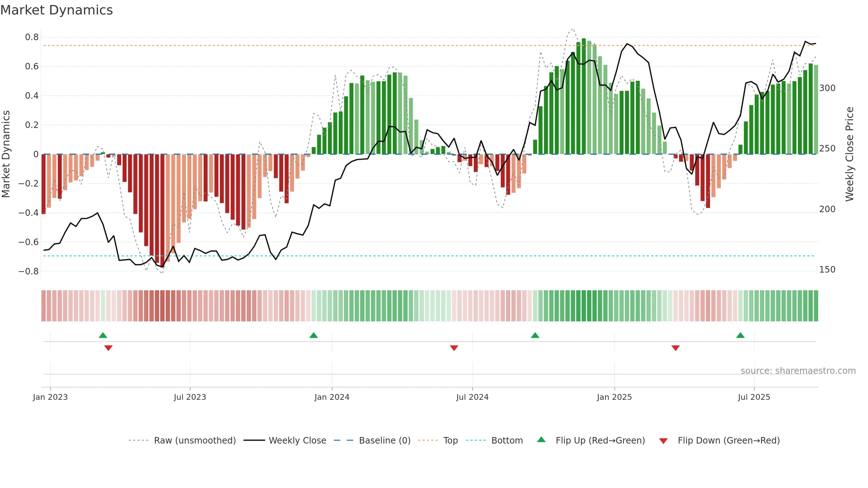Click the Jan 2024 axis label
The image size is (868, 488).
tap(332, 397)
